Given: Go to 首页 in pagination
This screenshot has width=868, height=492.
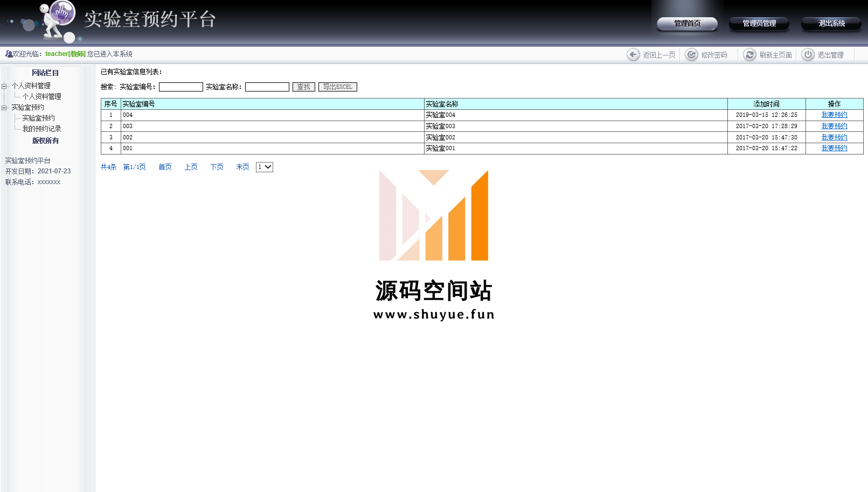Looking at the screenshot, I should [165, 167].
